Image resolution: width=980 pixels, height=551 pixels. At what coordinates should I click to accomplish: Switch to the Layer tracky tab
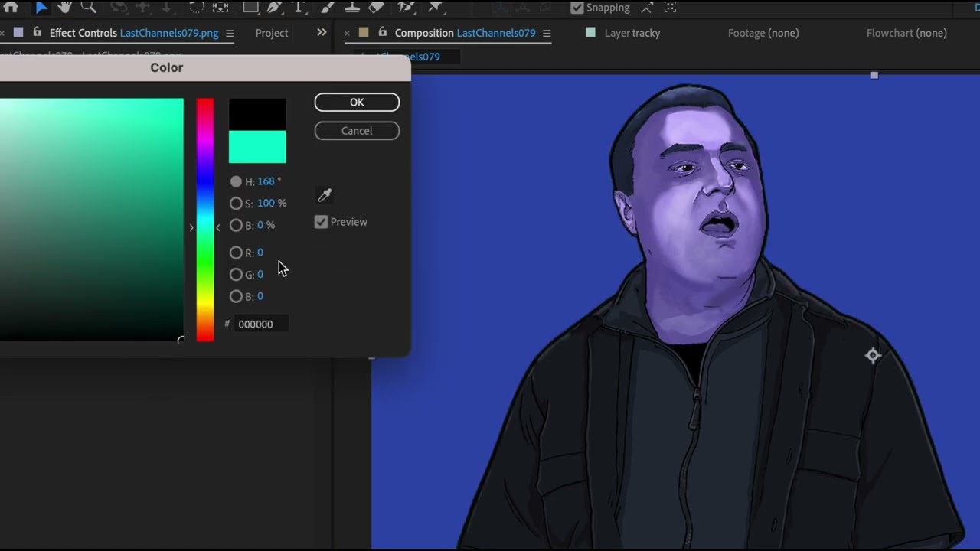click(632, 33)
